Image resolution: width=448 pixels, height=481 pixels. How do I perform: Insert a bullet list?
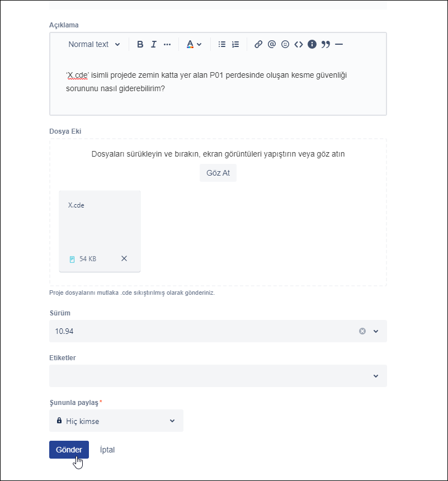click(222, 44)
